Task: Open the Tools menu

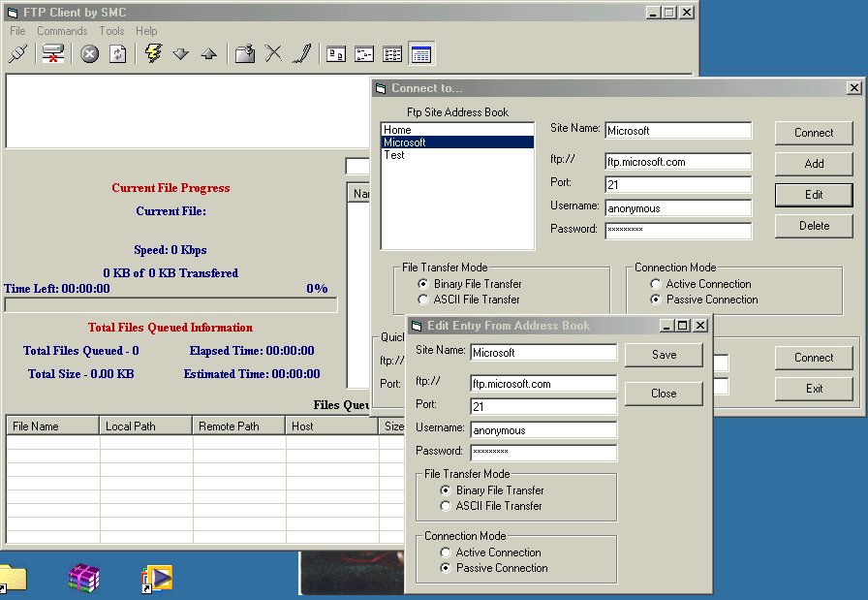Action: pos(111,31)
